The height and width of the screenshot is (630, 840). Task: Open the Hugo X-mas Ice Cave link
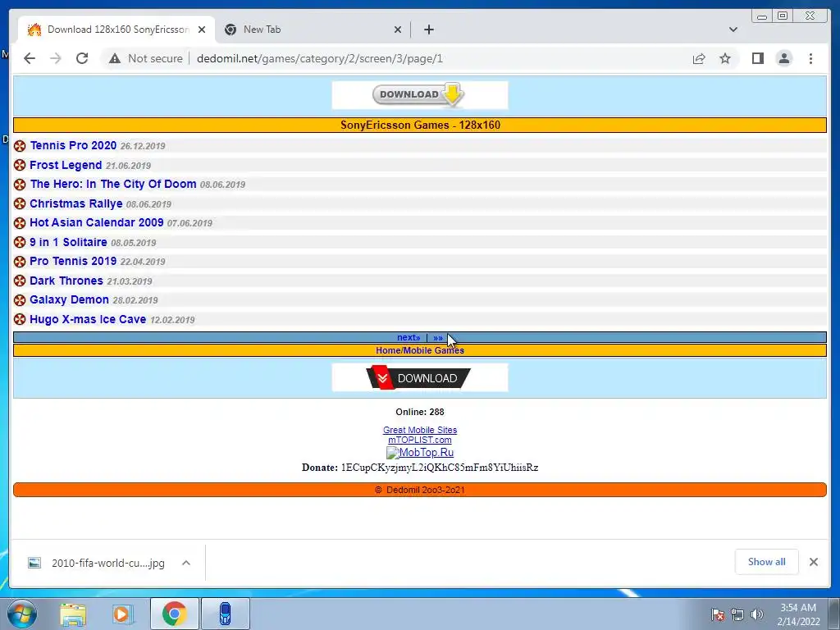pyautogui.click(x=88, y=319)
